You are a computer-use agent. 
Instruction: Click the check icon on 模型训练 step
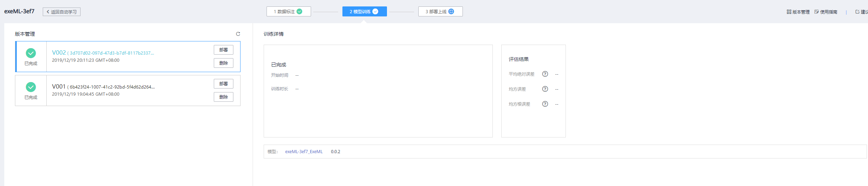coord(375,11)
